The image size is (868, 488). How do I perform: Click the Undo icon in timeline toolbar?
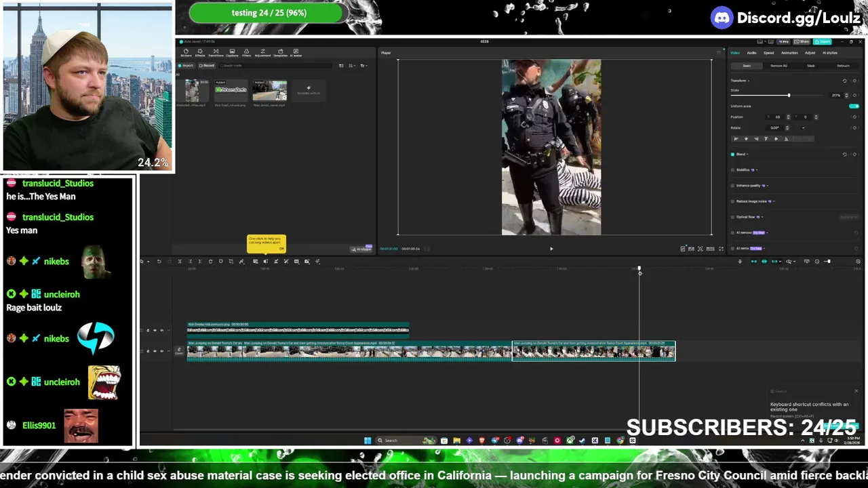[159, 261]
